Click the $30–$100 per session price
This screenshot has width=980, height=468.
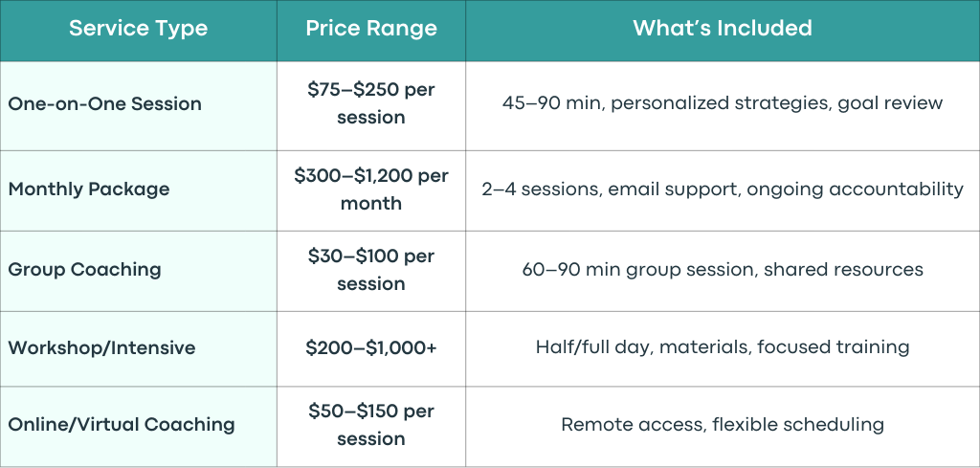[371, 269]
